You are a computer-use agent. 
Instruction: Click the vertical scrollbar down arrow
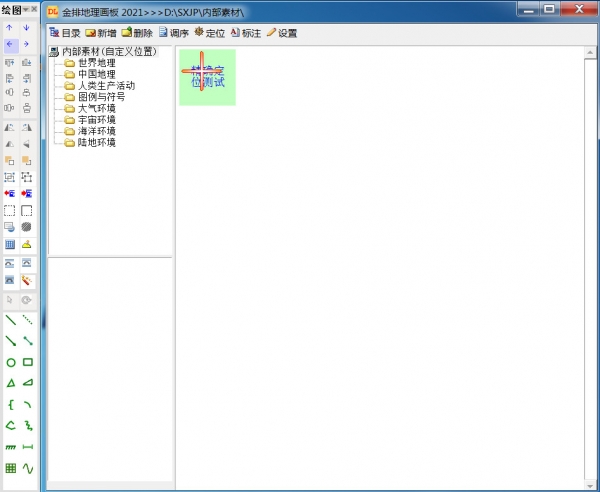[x=590, y=484]
